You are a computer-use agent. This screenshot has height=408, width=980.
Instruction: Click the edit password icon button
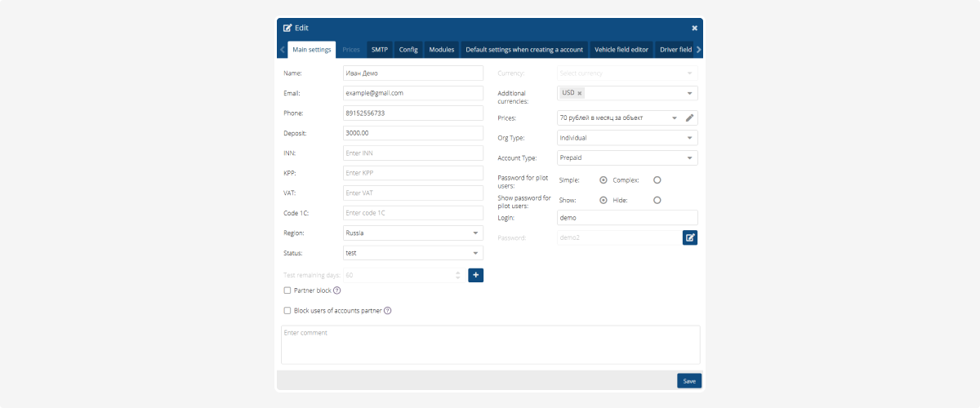690,237
